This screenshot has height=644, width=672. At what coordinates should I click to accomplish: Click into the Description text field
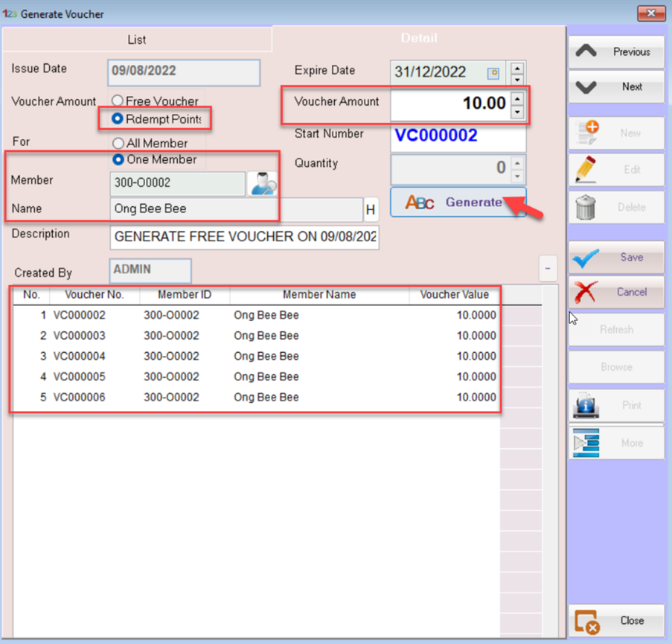244,238
